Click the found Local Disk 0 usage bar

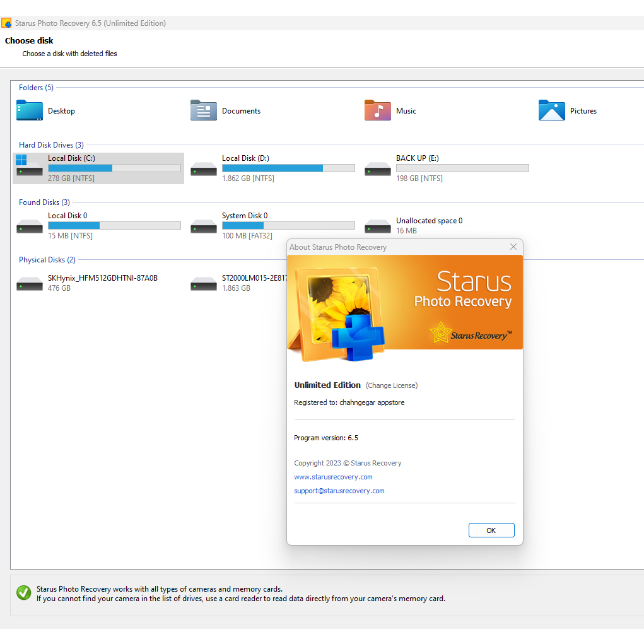coord(114,226)
